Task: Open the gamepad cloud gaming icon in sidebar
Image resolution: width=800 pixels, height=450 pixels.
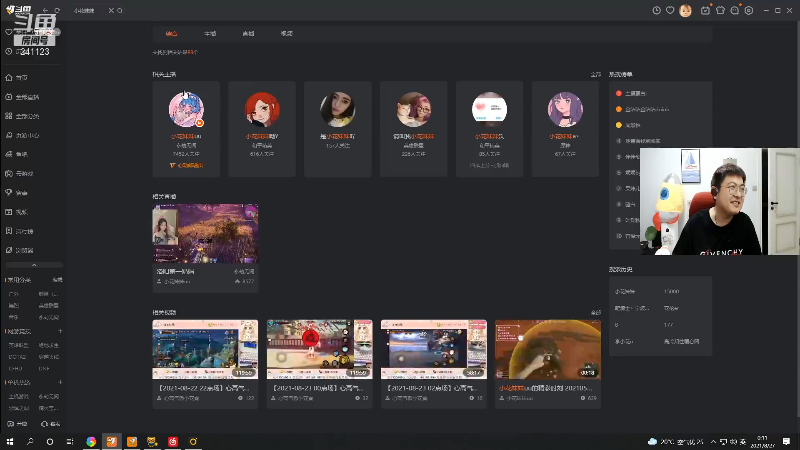Action: click(9, 173)
